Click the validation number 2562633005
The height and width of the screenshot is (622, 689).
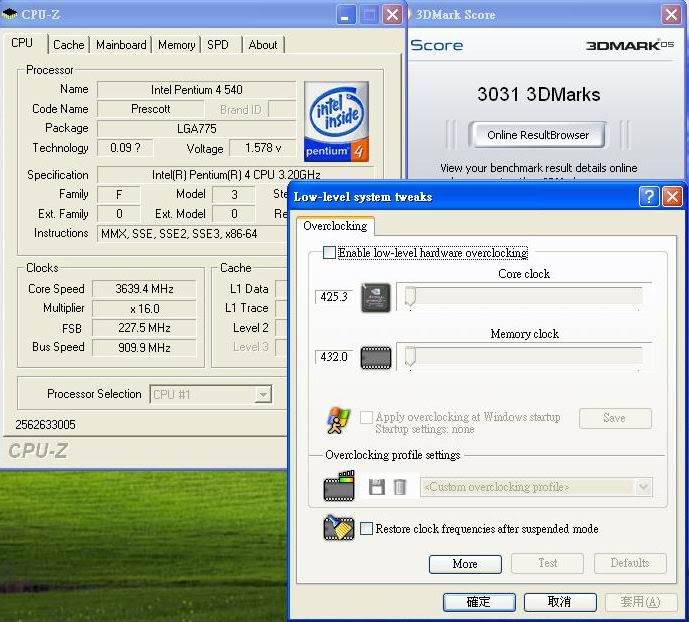click(x=45, y=425)
